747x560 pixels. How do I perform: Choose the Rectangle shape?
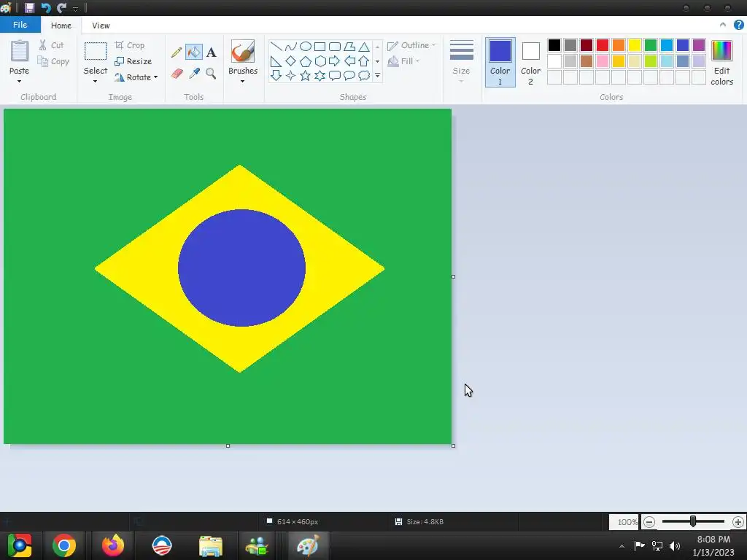coord(320,46)
